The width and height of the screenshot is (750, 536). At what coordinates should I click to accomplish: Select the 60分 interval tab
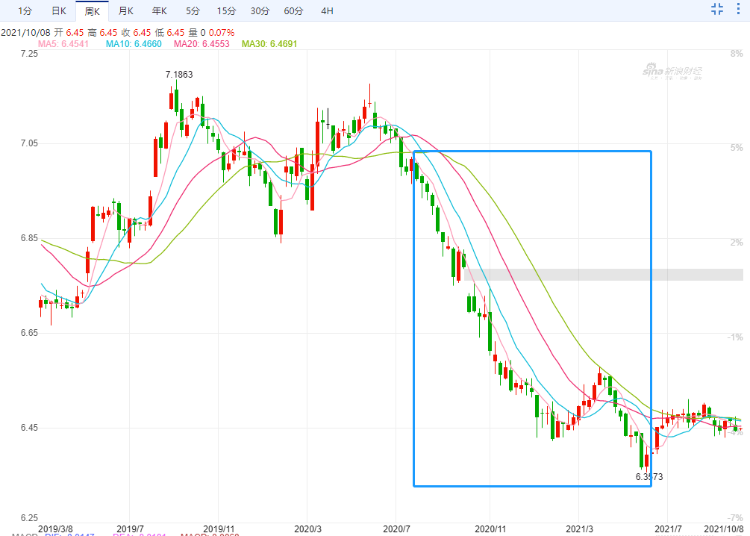click(x=293, y=11)
